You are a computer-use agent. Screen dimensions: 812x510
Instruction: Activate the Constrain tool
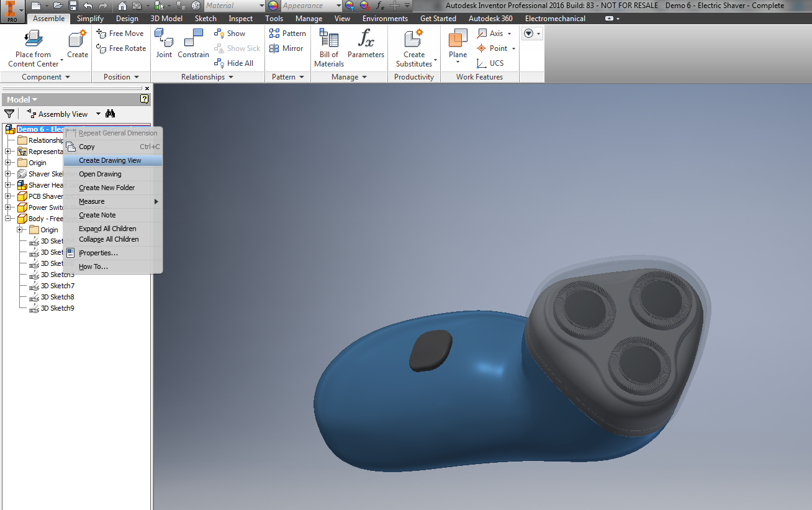click(193, 42)
